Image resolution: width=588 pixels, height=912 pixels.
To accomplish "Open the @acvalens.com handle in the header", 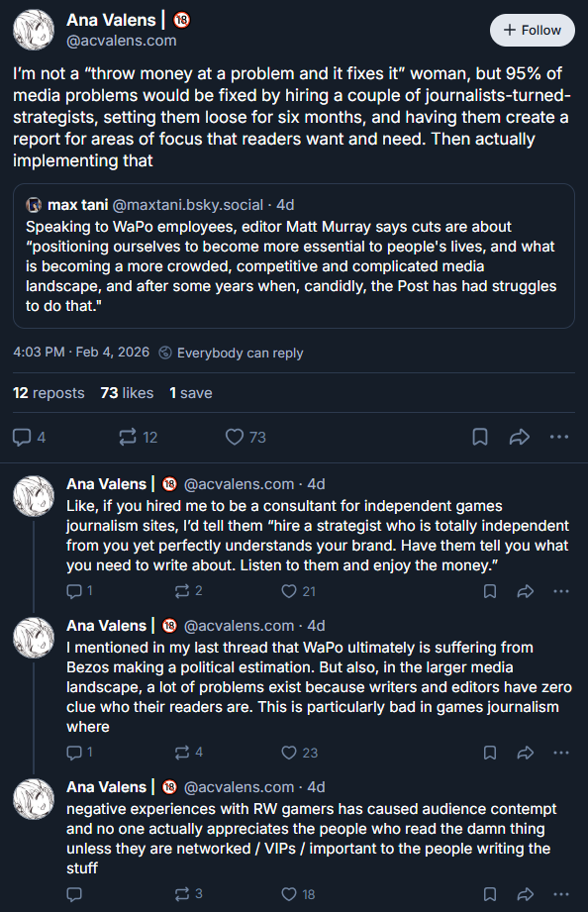I will pos(122,41).
